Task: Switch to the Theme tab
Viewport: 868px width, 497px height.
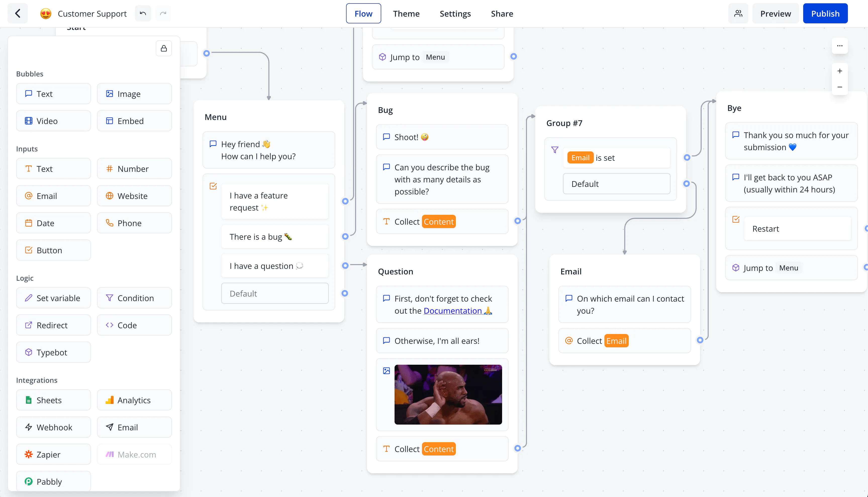Action: pyautogui.click(x=406, y=13)
